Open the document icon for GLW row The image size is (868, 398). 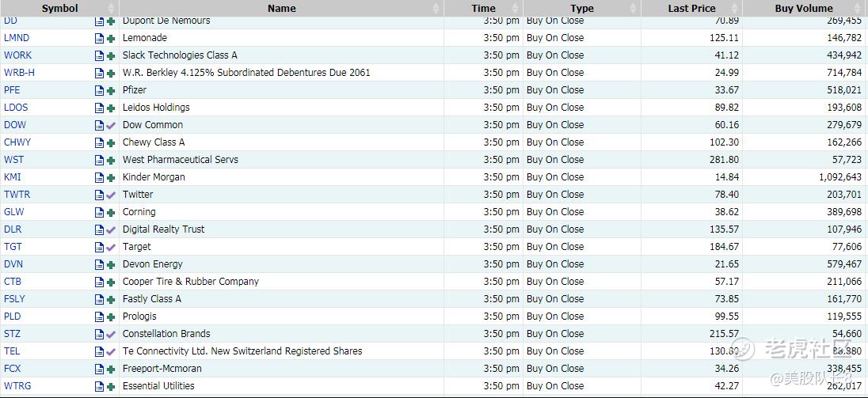(x=99, y=213)
